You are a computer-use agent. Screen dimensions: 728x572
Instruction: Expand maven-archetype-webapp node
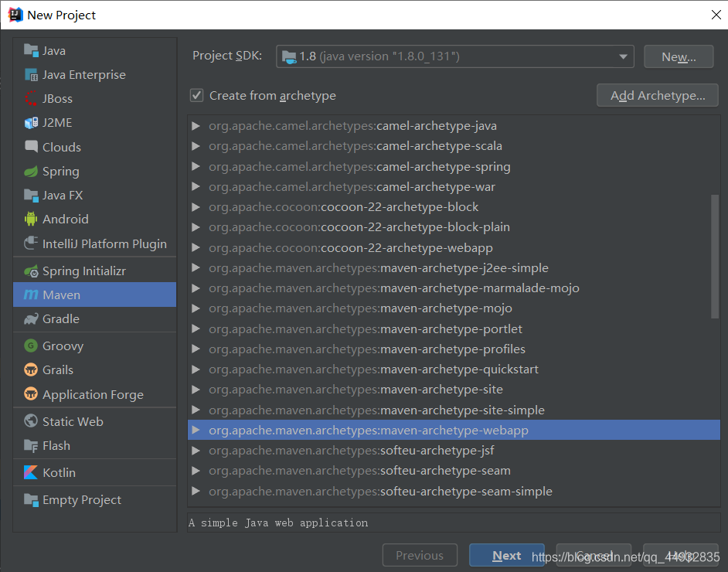196,430
